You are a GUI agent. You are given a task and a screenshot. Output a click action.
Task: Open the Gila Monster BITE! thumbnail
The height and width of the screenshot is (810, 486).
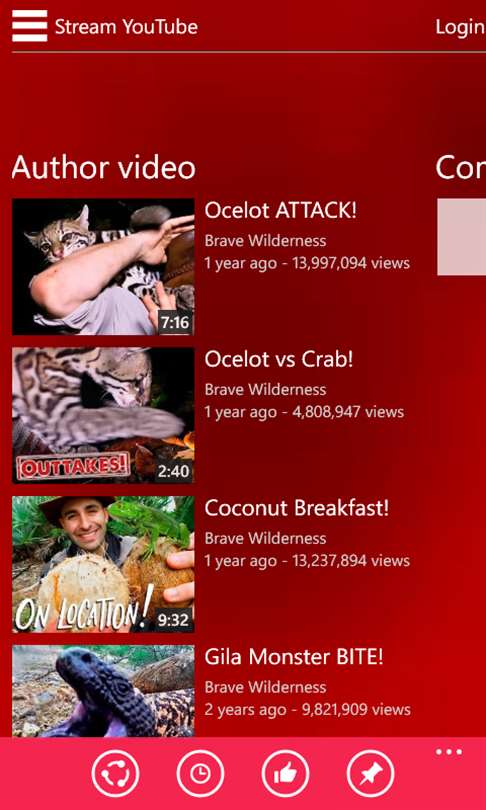coord(103,691)
